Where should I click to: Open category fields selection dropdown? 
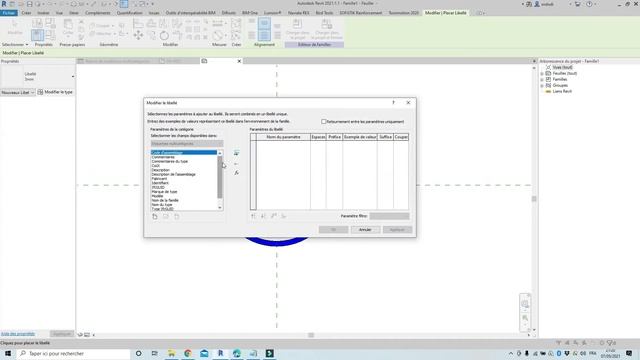point(187,144)
